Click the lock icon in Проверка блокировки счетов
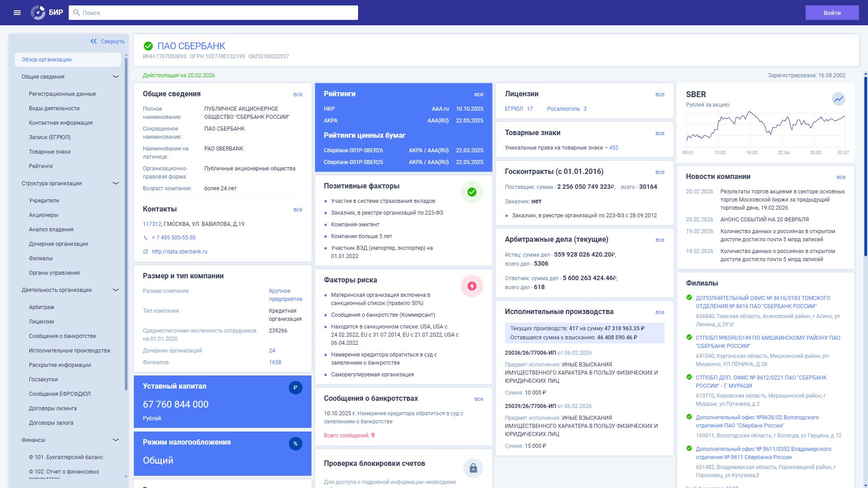 click(473, 468)
